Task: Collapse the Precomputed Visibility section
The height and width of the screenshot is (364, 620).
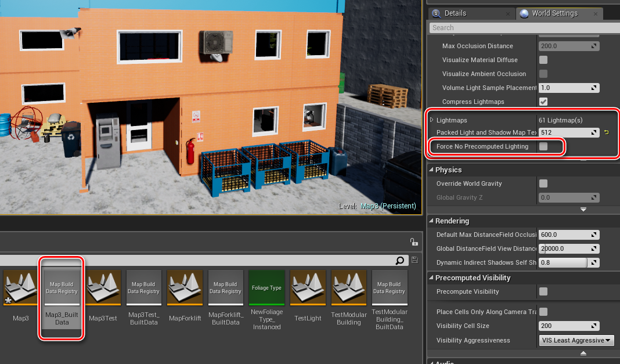Action: tap(431, 277)
